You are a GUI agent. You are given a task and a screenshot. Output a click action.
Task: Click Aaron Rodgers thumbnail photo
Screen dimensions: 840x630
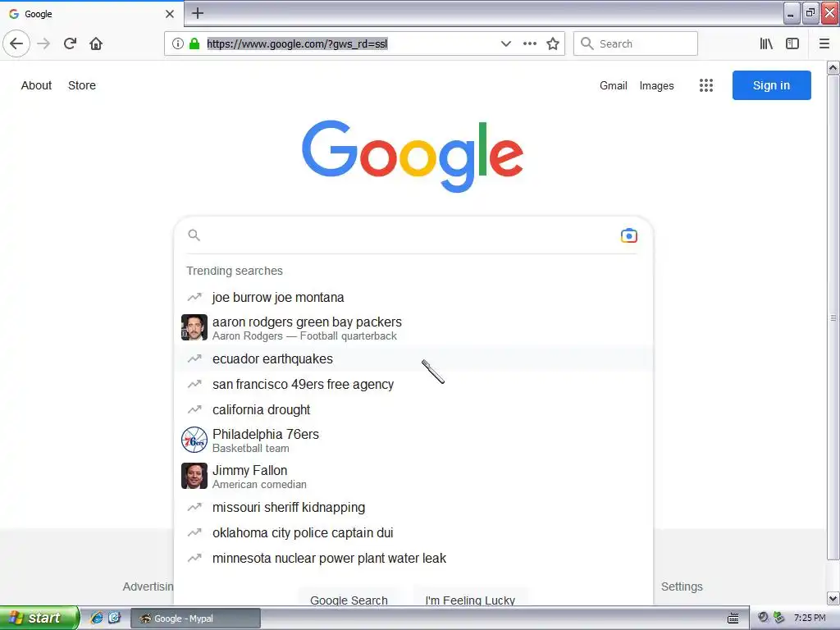[x=194, y=327]
